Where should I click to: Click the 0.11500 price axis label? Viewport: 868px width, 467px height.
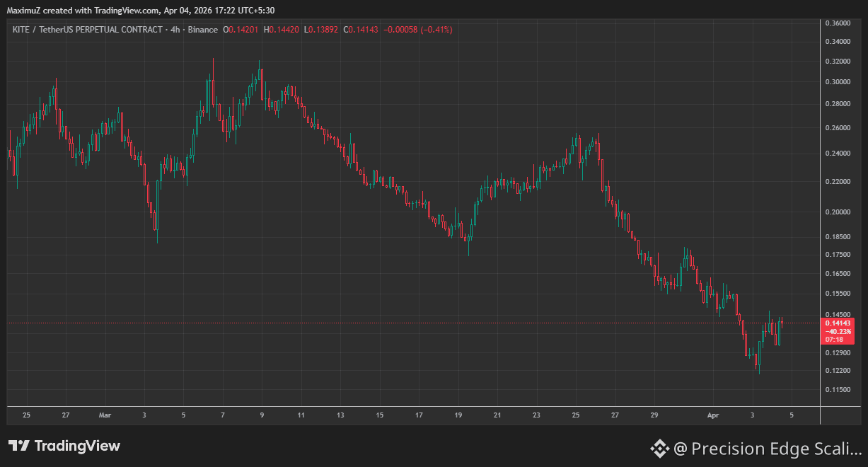click(x=838, y=390)
